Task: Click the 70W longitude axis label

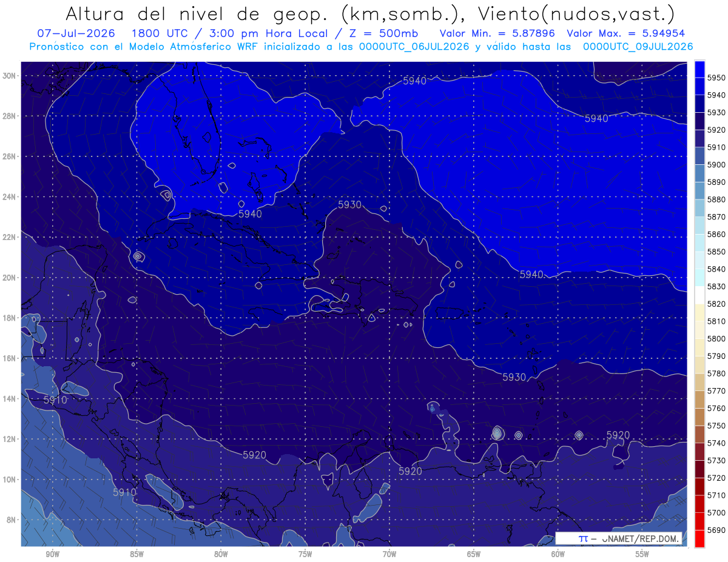Action: 389,555
